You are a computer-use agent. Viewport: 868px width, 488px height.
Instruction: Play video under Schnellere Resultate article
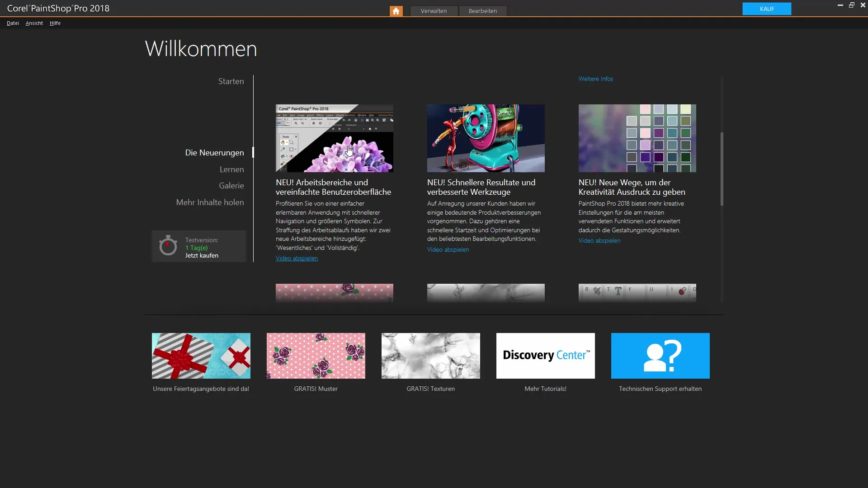tap(448, 250)
